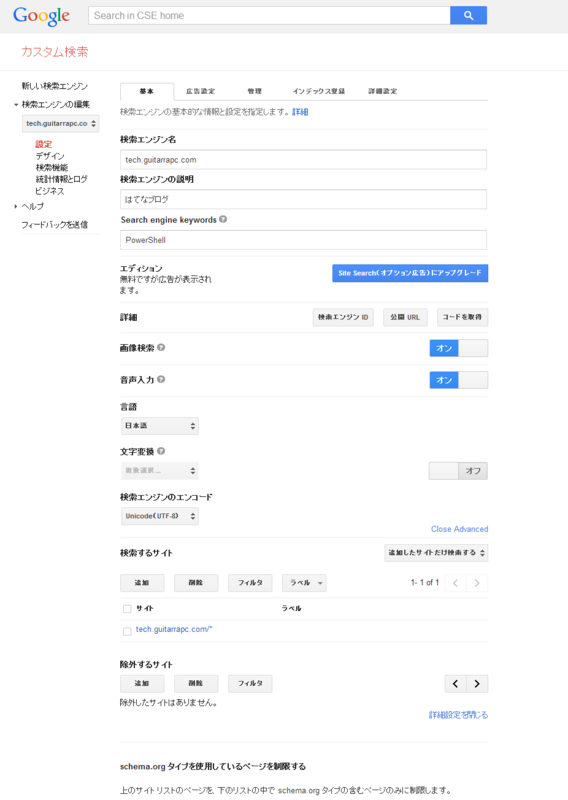Click the Google logo
The image size is (568, 800).
pyautogui.click(x=41, y=16)
